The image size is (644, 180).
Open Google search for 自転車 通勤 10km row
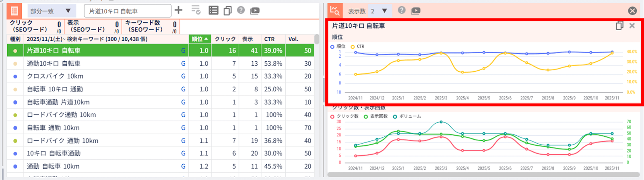coord(183,128)
